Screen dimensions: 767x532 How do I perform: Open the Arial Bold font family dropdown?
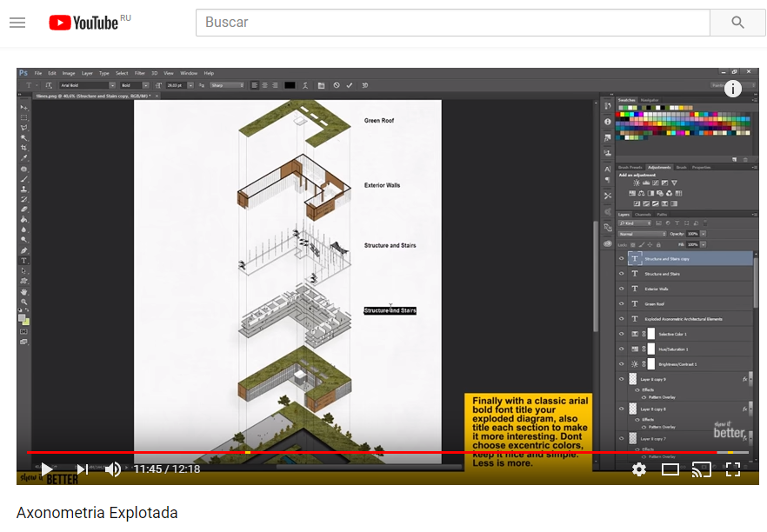(x=112, y=85)
